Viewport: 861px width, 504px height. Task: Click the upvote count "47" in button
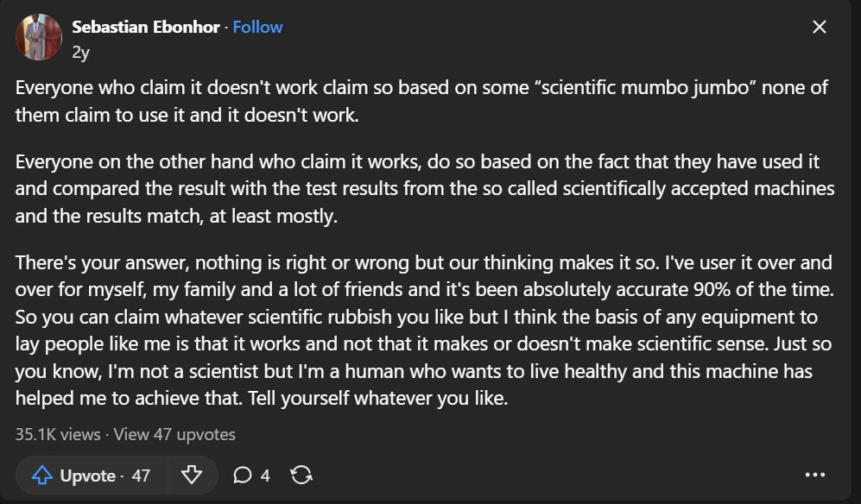tap(141, 476)
